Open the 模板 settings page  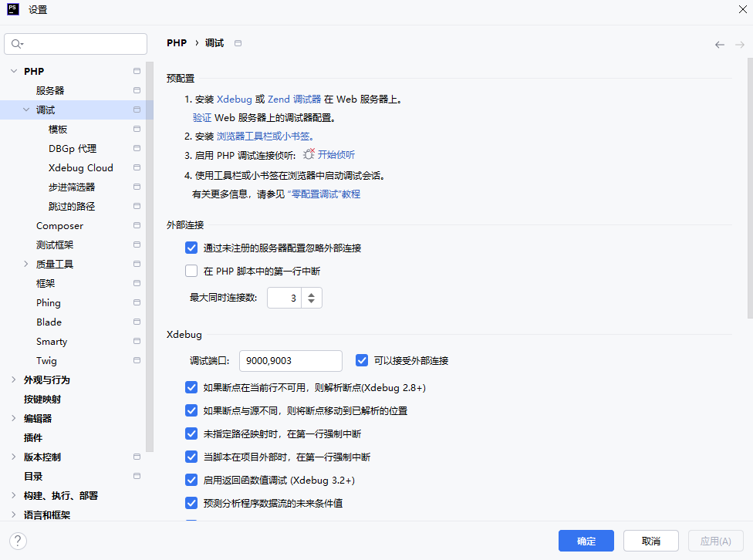(58, 129)
